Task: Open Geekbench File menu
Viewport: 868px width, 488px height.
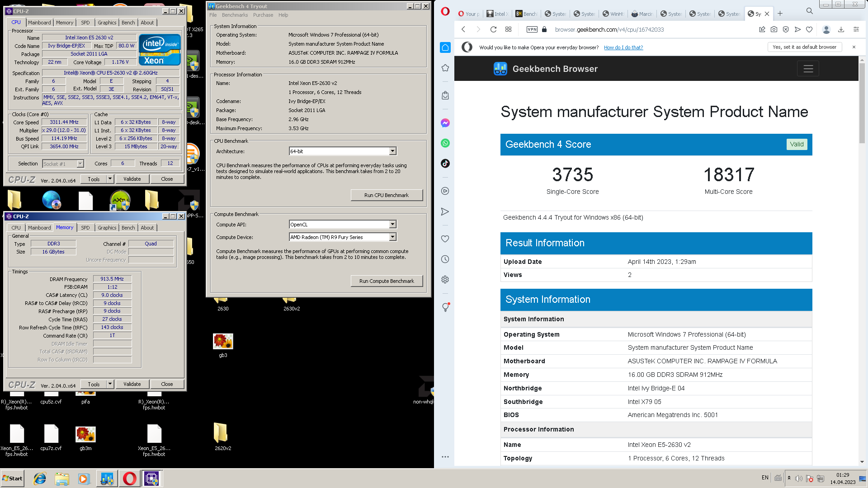Action: (x=213, y=15)
